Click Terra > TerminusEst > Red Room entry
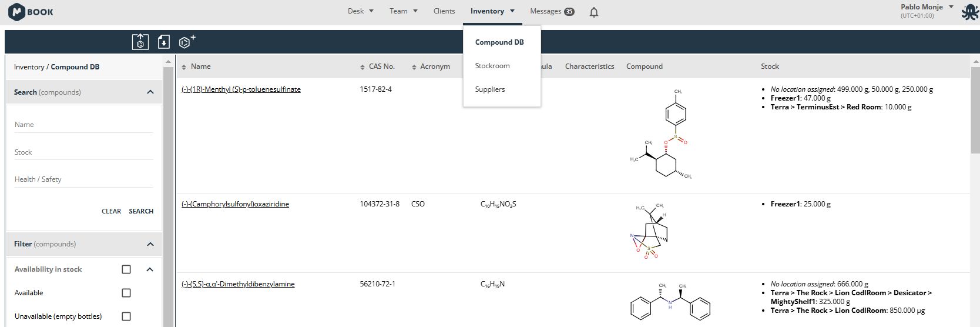The height and width of the screenshot is (327, 980). 841,107
